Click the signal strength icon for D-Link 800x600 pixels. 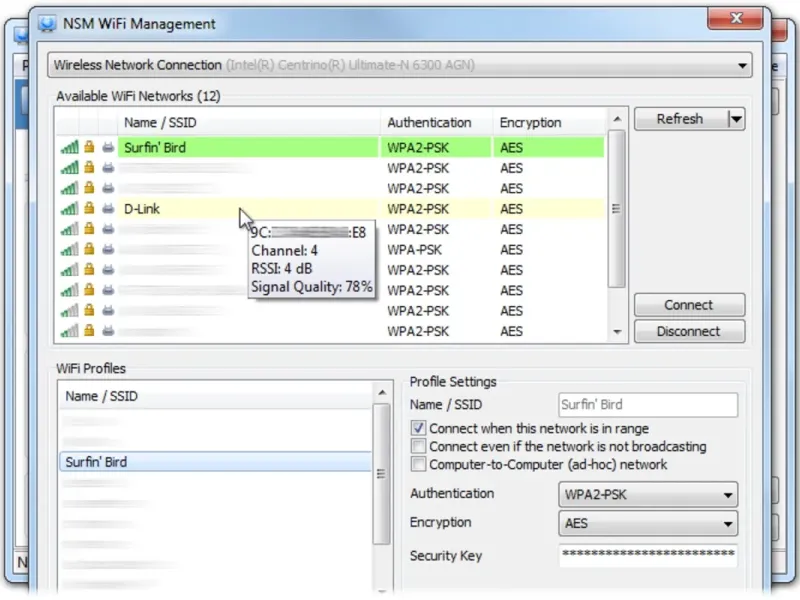(x=69, y=209)
